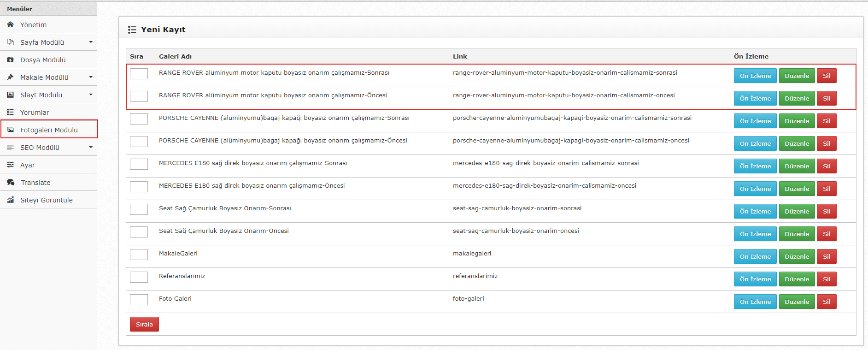The height and width of the screenshot is (350, 868).
Task: Expand the Makale Modülü dropdown arrow
Action: tap(91, 77)
